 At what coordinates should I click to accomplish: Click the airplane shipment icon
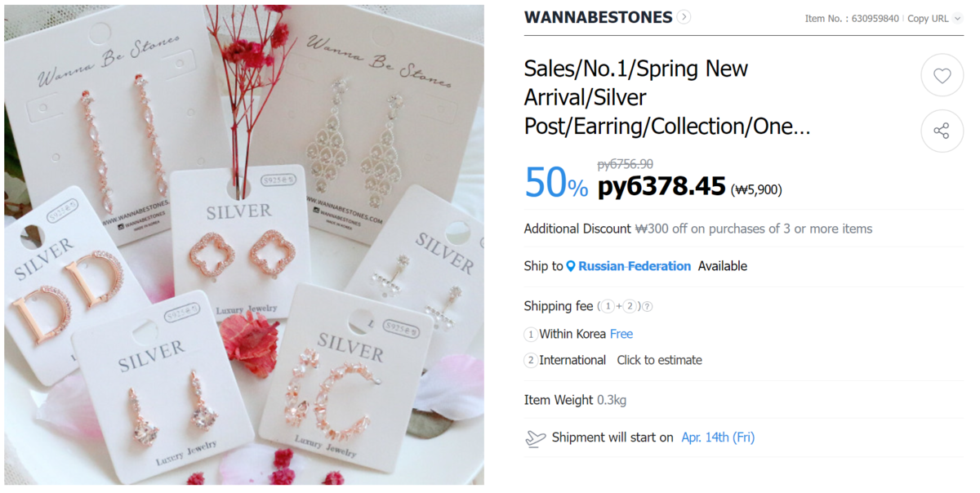coord(535,438)
